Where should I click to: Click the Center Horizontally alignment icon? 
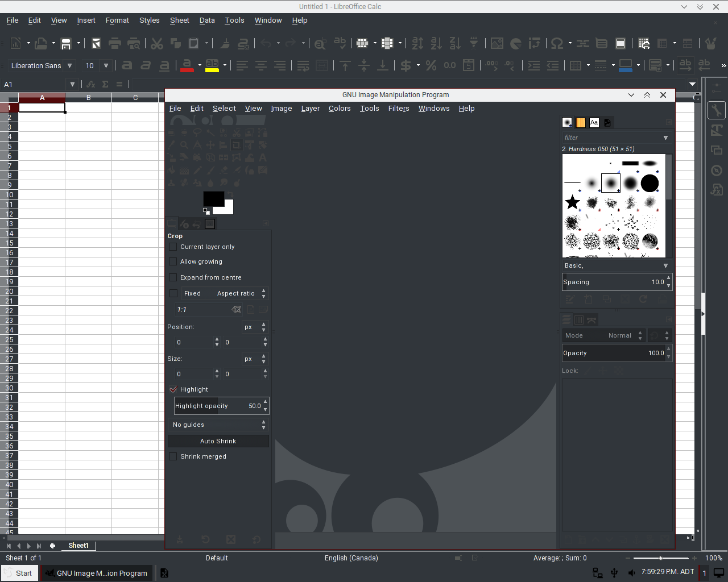point(261,65)
